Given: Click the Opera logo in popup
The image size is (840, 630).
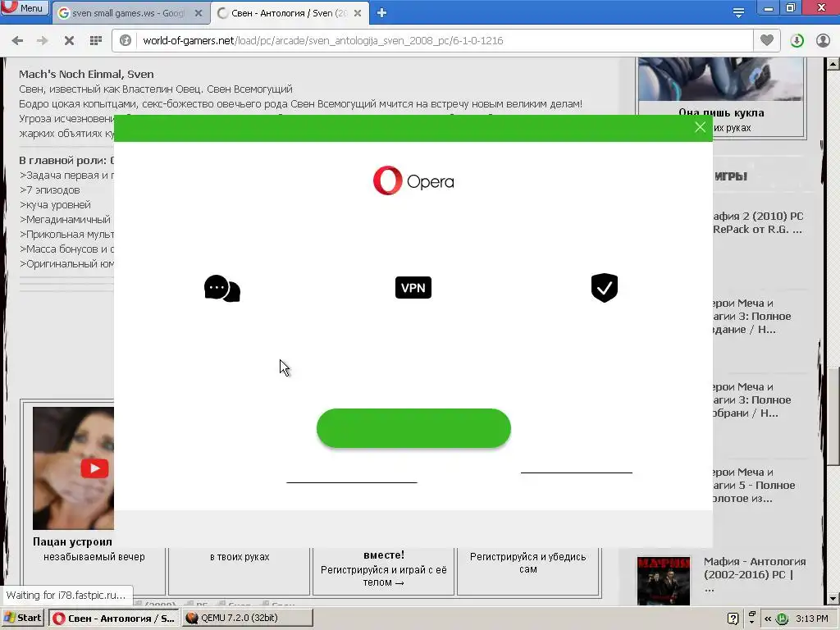Looking at the screenshot, I should coord(413,180).
